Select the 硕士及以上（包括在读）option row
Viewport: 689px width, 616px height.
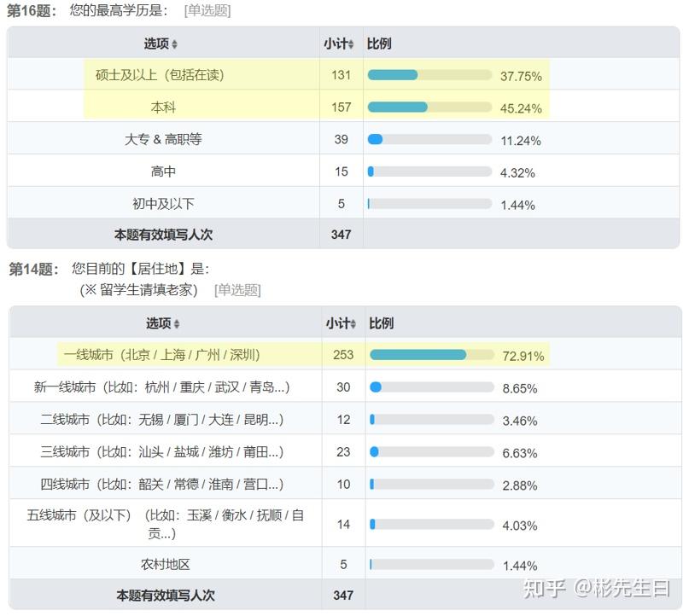160,75
